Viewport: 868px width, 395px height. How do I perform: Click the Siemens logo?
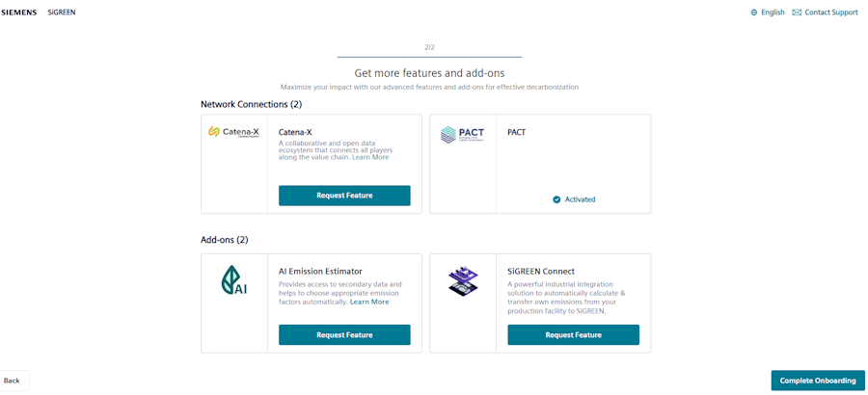pos(19,13)
